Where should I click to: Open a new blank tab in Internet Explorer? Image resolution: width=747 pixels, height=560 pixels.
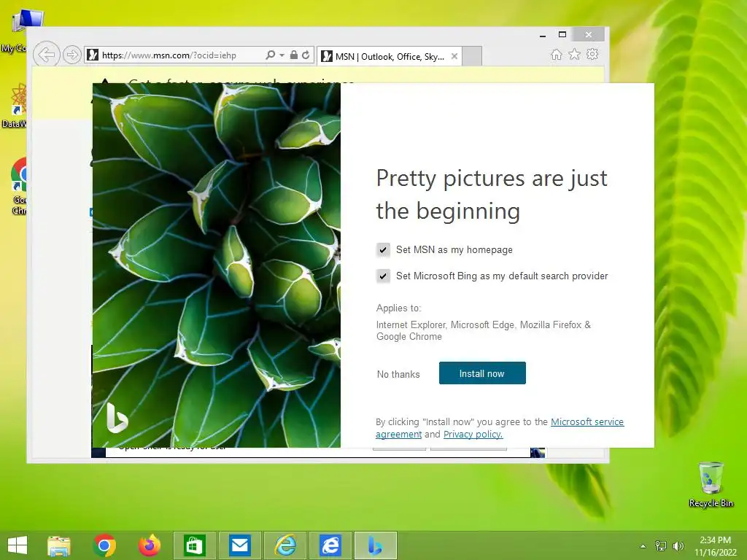472,56
